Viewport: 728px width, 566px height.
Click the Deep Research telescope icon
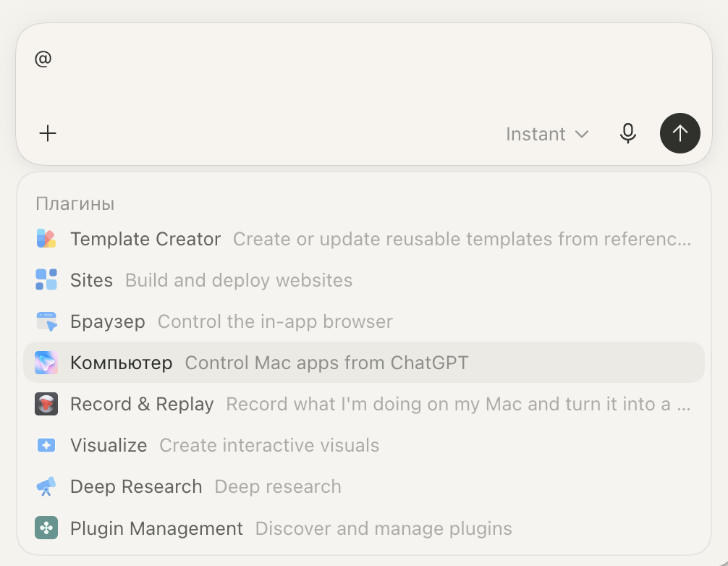[x=46, y=486]
